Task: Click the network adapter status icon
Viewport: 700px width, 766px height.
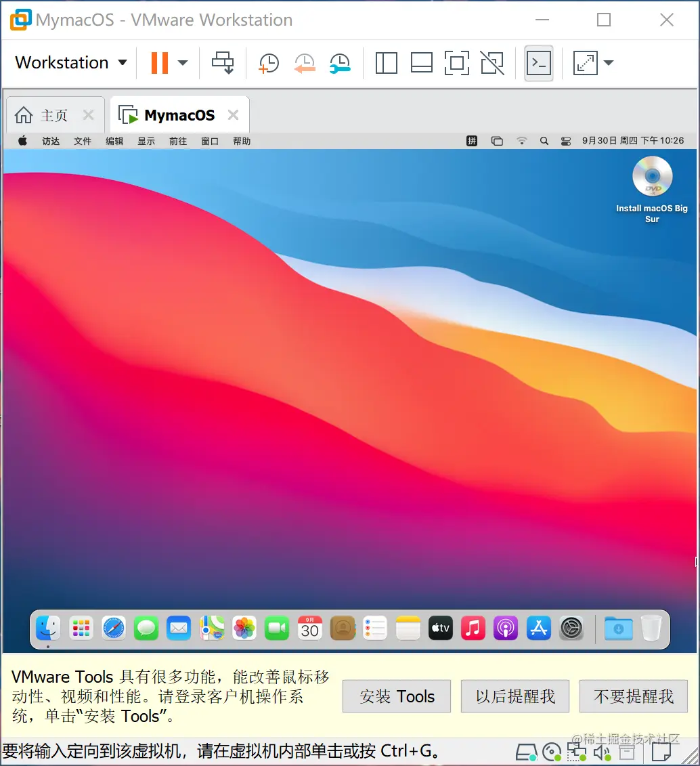Action: coord(577,752)
